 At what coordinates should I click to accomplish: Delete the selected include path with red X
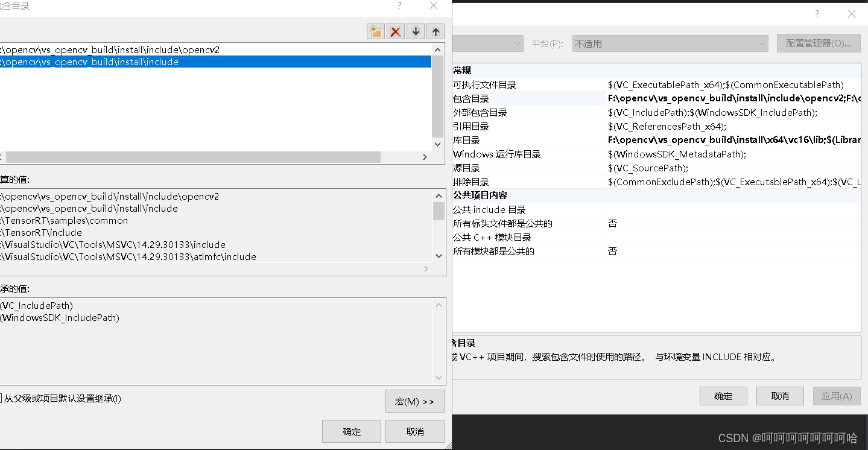(x=395, y=31)
